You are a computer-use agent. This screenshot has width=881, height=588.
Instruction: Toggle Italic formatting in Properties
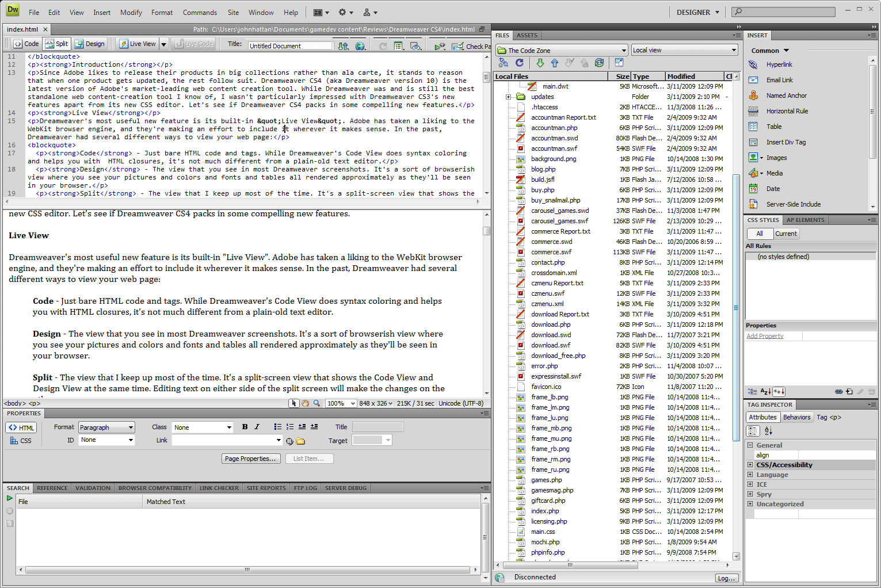[x=257, y=427]
